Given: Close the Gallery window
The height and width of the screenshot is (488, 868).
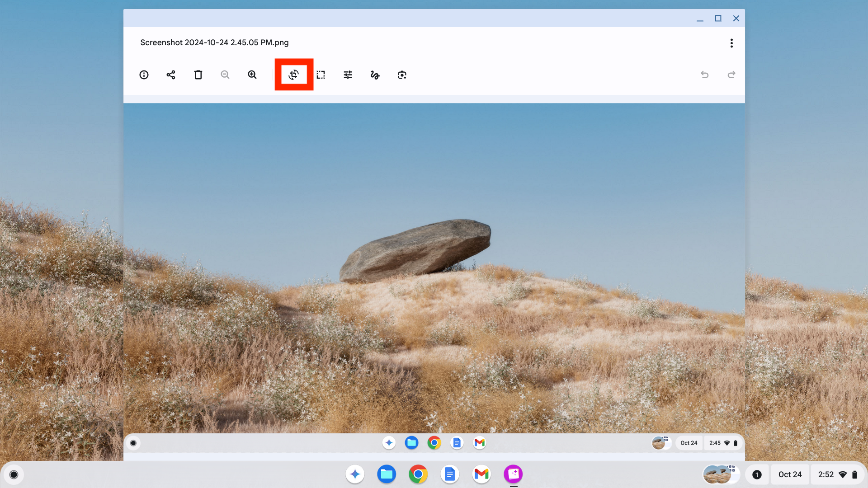Looking at the screenshot, I should click(736, 19).
